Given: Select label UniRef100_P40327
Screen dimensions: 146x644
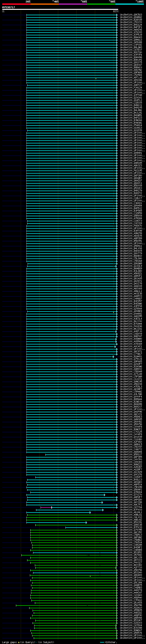Looking at the screenshot, I should pos(131,563).
